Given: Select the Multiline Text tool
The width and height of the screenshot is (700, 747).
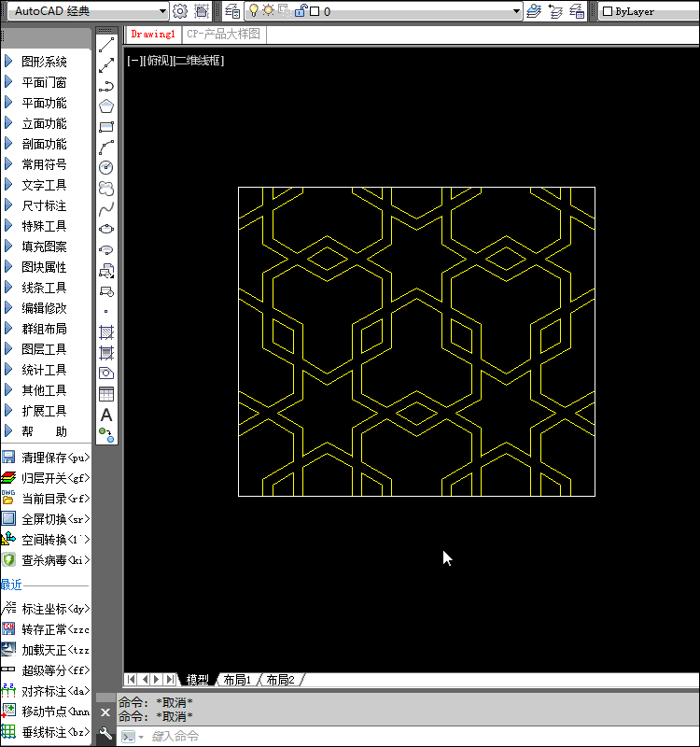Looking at the screenshot, I should [x=106, y=415].
